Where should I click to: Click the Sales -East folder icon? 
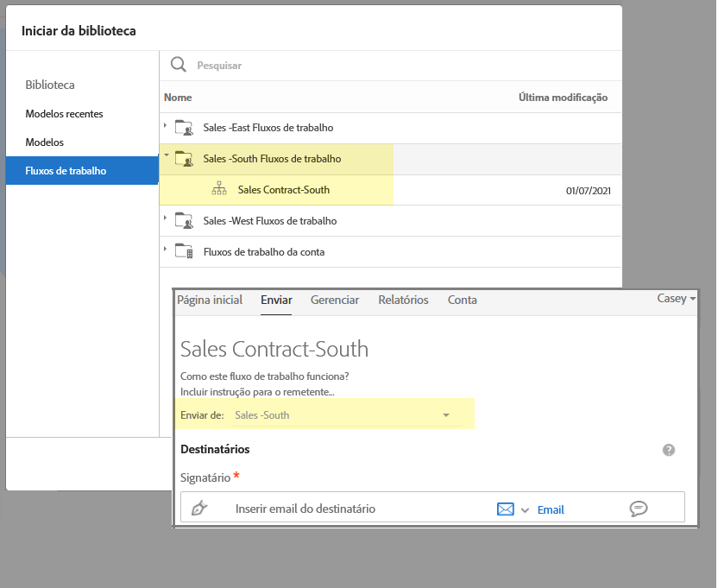(x=184, y=128)
